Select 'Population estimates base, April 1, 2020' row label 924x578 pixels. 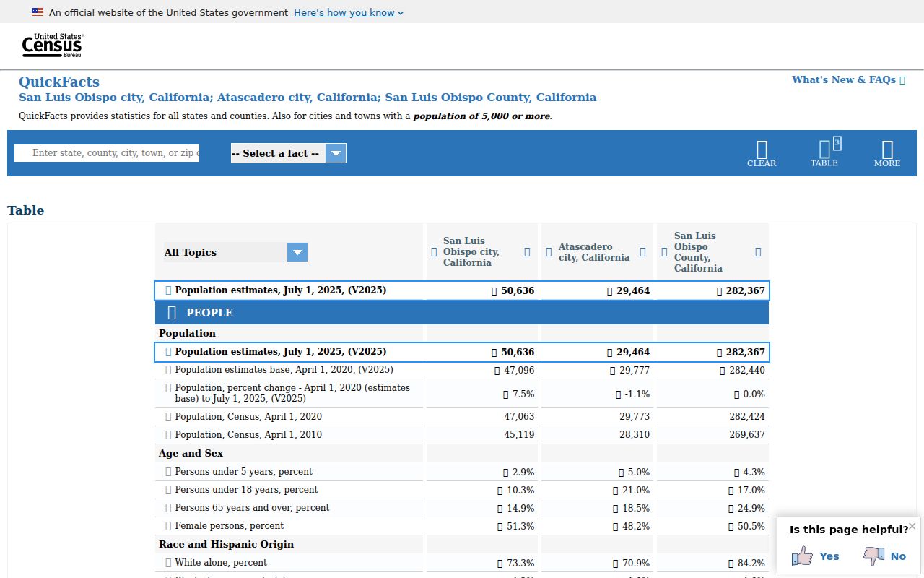tap(284, 369)
